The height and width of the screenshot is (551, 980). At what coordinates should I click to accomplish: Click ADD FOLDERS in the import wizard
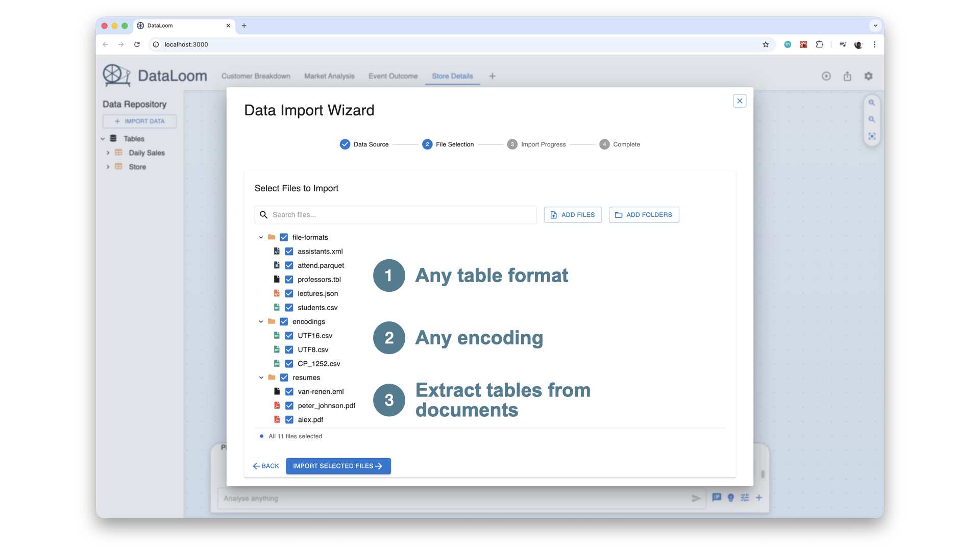pos(644,214)
